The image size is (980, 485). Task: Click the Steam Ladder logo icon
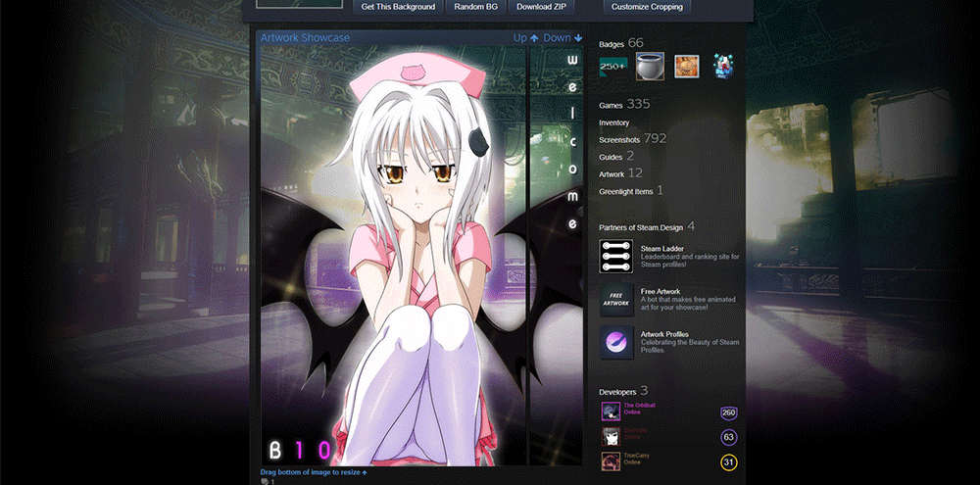click(616, 257)
